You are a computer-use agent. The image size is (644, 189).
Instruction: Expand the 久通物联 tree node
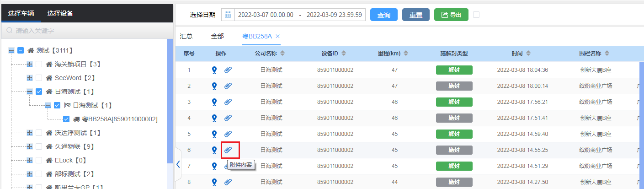tap(30, 146)
